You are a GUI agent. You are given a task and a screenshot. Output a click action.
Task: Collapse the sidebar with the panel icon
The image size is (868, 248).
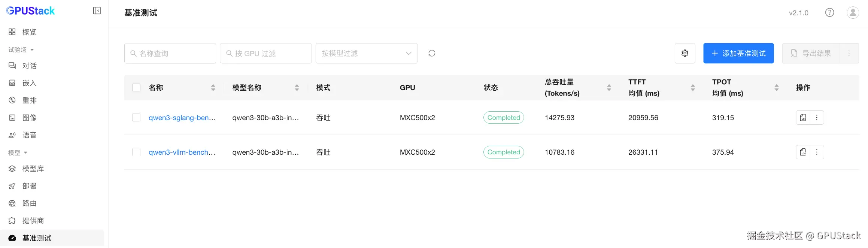pyautogui.click(x=97, y=10)
